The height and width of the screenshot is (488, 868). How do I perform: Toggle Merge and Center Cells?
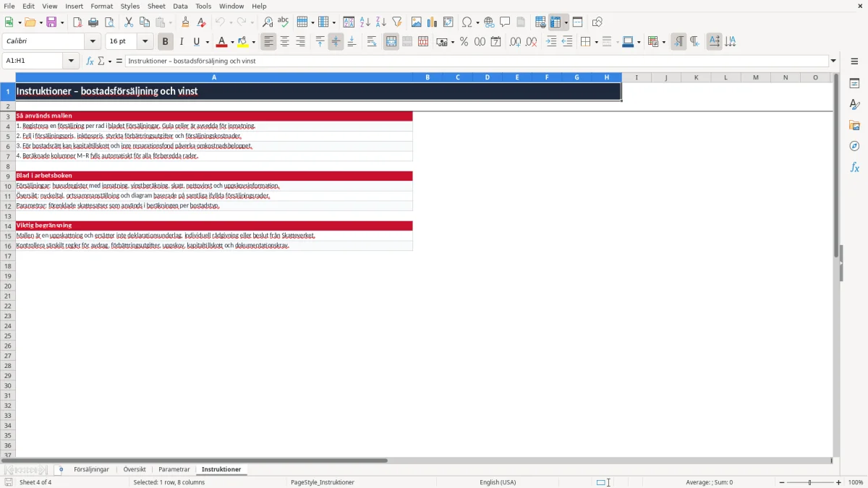[391, 42]
